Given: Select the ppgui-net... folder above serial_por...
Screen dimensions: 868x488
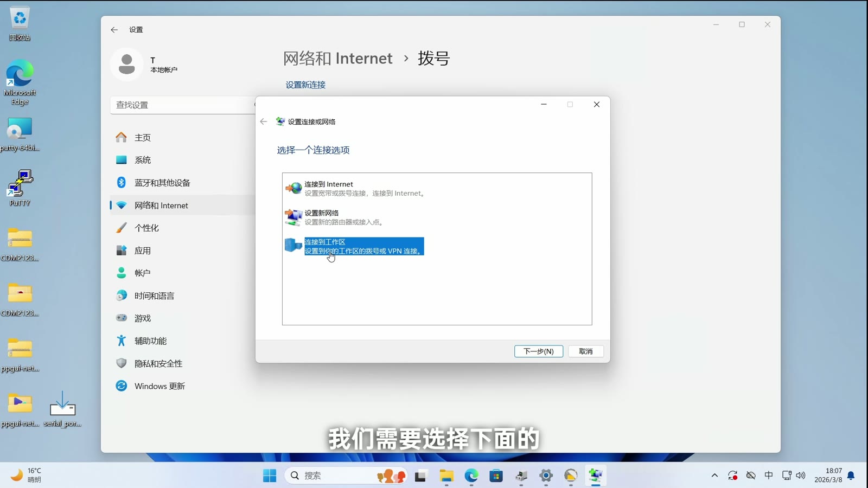Looking at the screenshot, I should [20, 409].
